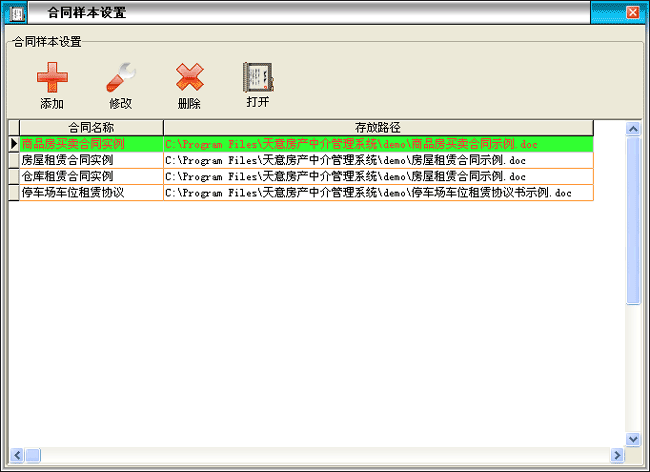
Task: Click the horizontal scrollbar left arrow
Action: click(15, 455)
